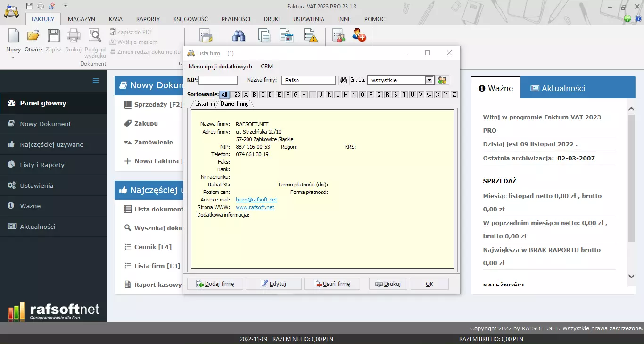This screenshot has height=344, width=644.
Task: Switch to the 'Lista firm' tab
Action: (x=205, y=104)
